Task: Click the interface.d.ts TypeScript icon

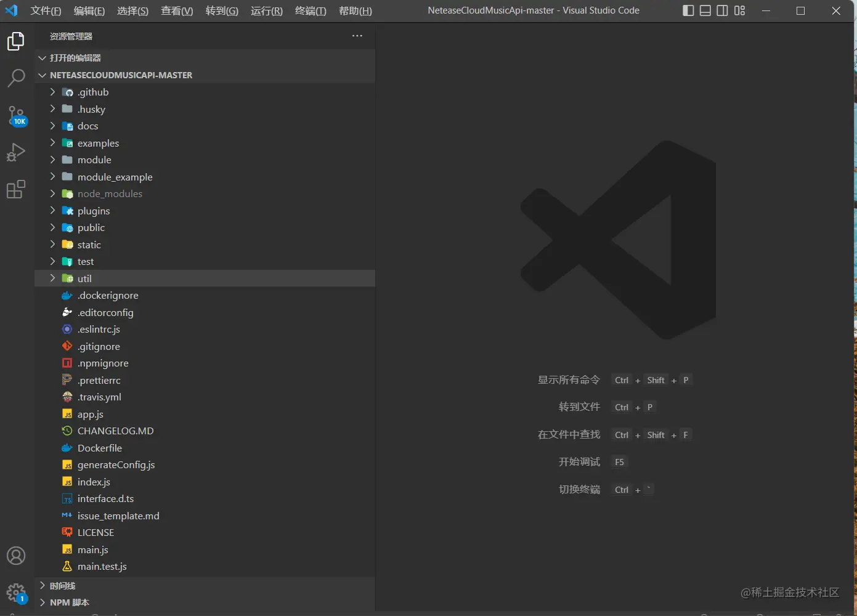Action: pyautogui.click(x=67, y=499)
